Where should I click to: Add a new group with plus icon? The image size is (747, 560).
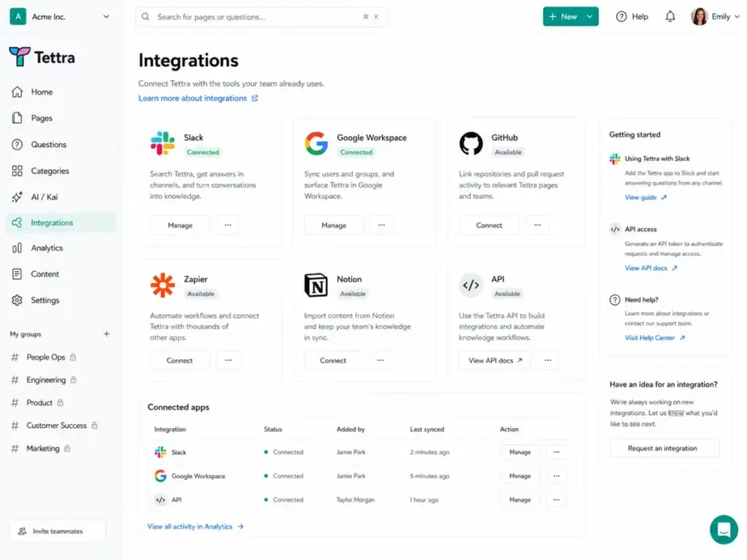pos(107,334)
